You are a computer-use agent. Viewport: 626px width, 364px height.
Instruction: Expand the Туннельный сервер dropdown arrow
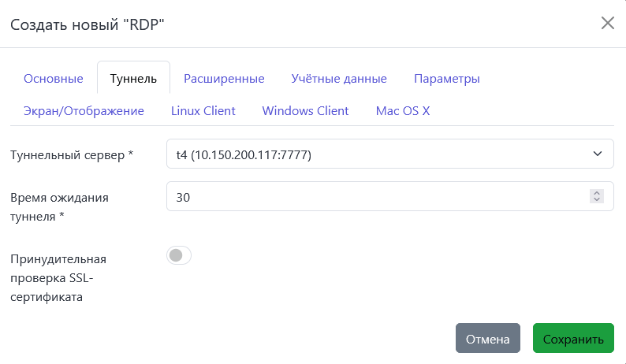point(597,154)
